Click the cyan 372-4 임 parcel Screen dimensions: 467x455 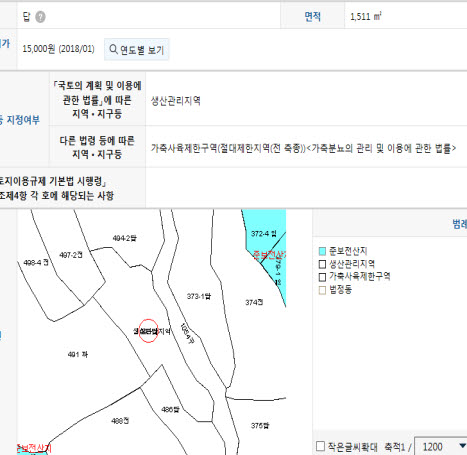(x=264, y=234)
